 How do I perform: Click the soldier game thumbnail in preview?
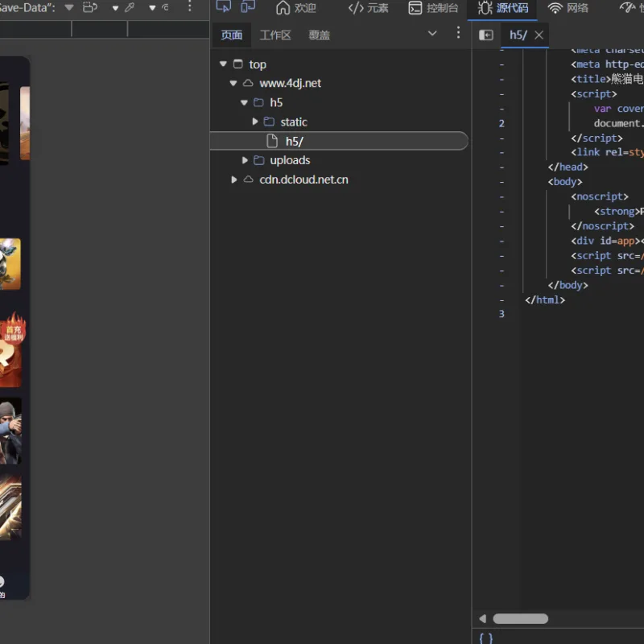point(10,431)
